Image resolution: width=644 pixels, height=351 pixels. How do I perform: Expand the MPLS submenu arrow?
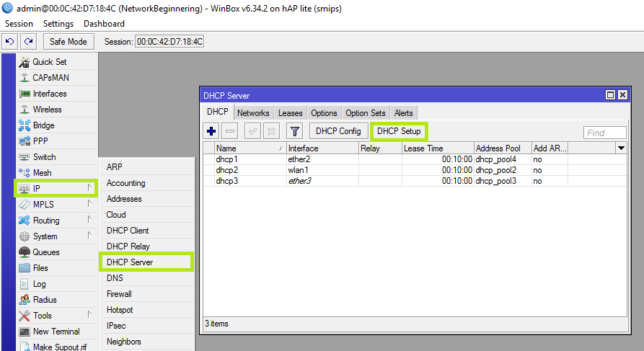tap(89, 204)
